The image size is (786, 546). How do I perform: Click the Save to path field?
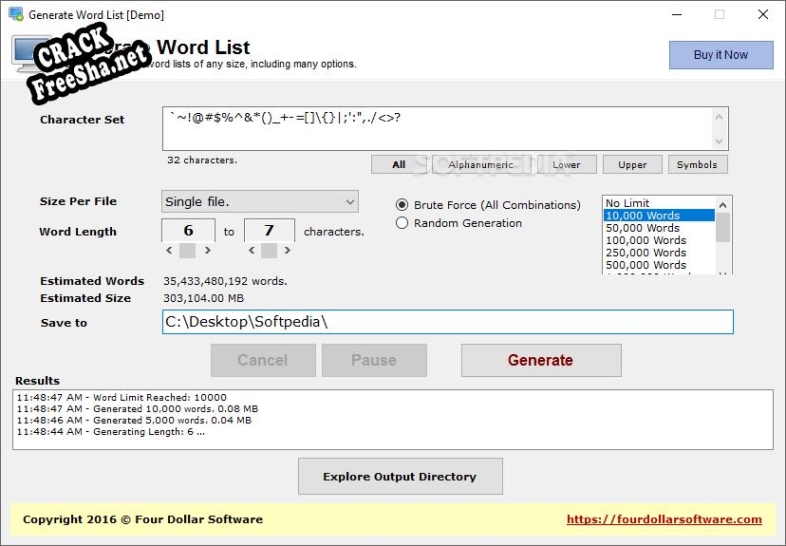[447, 322]
